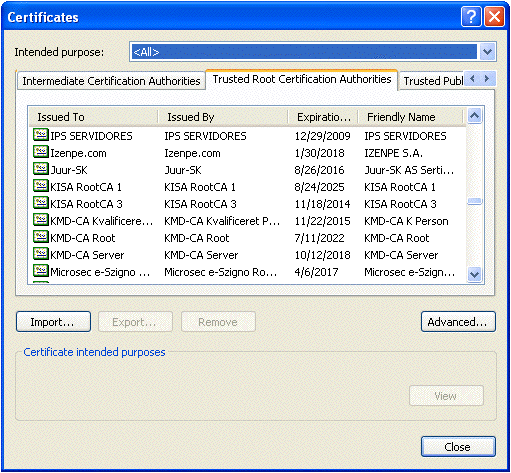The width and height of the screenshot is (511, 473).
Task: Click friendly name Juur-SK AS Serti...
Action: pos(409,170)
